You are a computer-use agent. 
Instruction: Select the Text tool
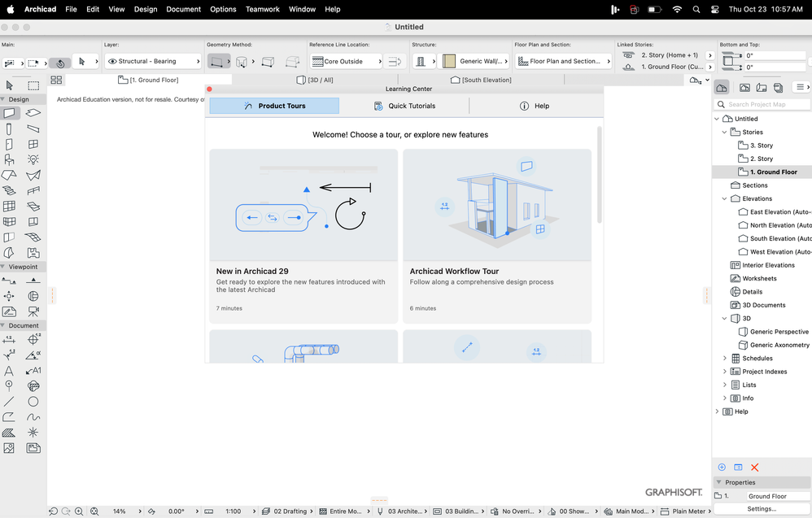[x=9, y=371]
